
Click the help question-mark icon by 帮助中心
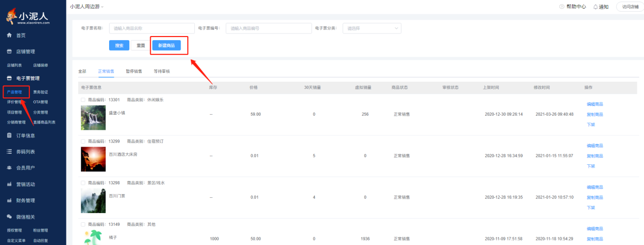(x=562, y=7)
